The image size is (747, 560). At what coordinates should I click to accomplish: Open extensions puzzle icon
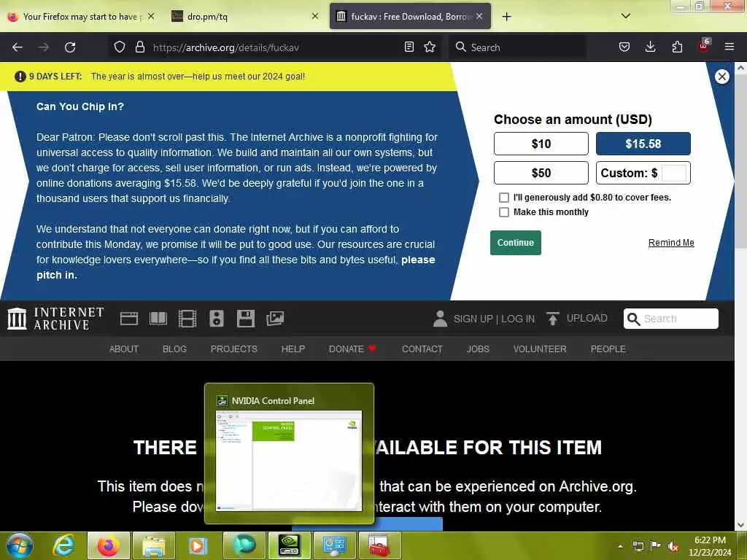pyautogui.click(x=677, y=47)
